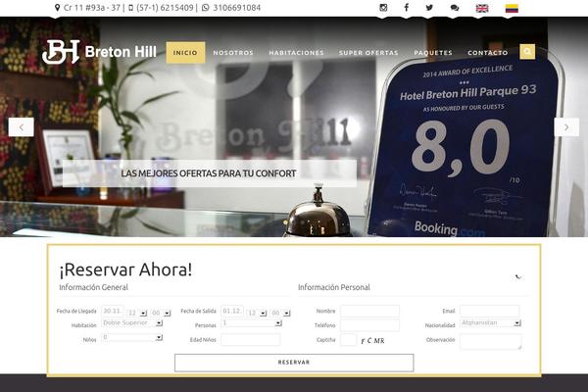The image size is (588, 392).
Task: Click Fecha de Llegada date field
Action: [113, 311]
